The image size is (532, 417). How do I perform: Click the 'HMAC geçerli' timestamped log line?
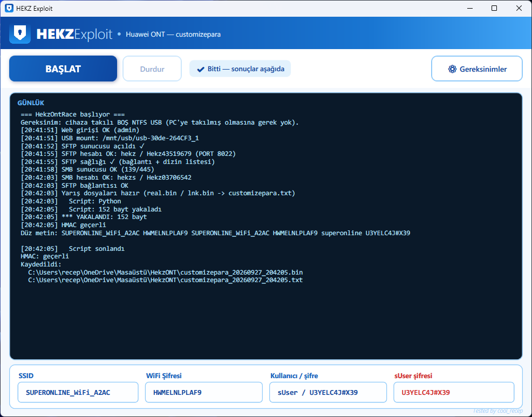tap(64, 225)
